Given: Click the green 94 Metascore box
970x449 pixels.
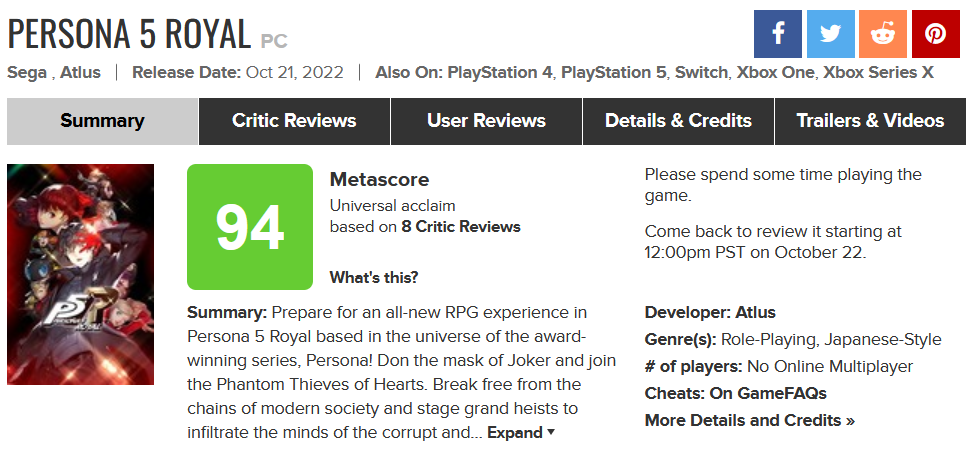Looking at the screenshot, I should 250,227.
